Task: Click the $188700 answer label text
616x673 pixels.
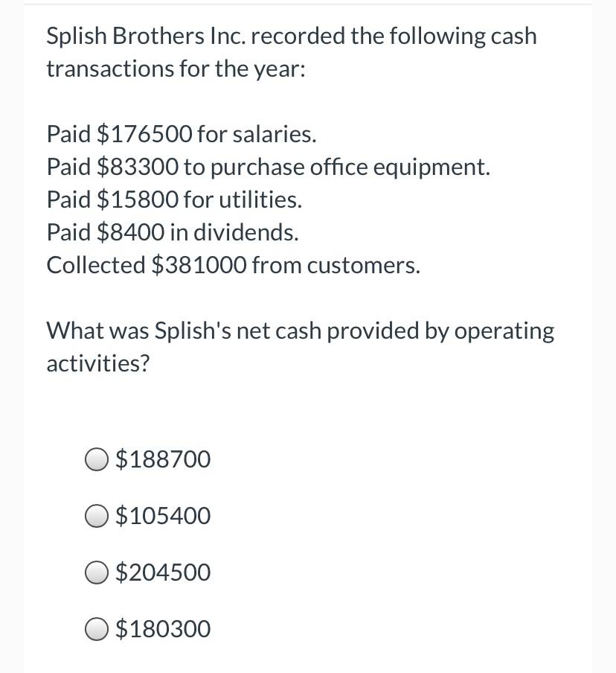Action: (163, 459)
